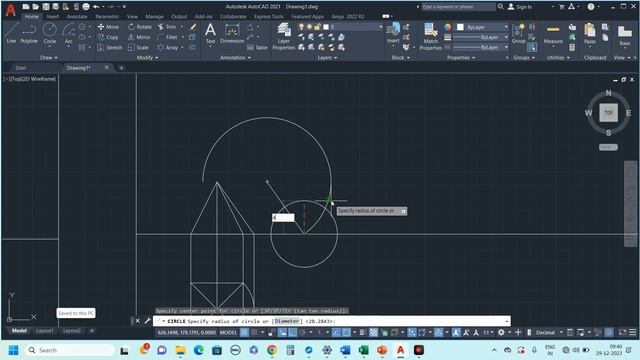
Task: Toggle 2D object snap in status bar
Action: (x=346, y=333)
